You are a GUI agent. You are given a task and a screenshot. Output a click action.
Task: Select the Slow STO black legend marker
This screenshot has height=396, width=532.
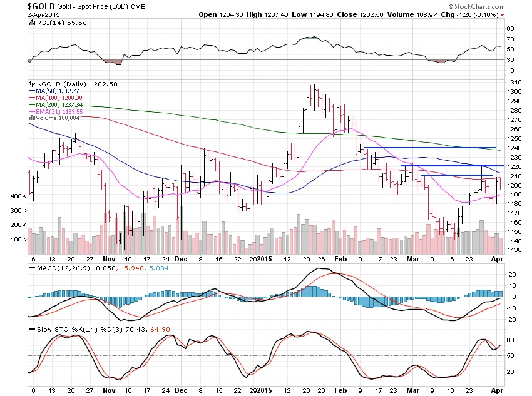pos(32,329)
